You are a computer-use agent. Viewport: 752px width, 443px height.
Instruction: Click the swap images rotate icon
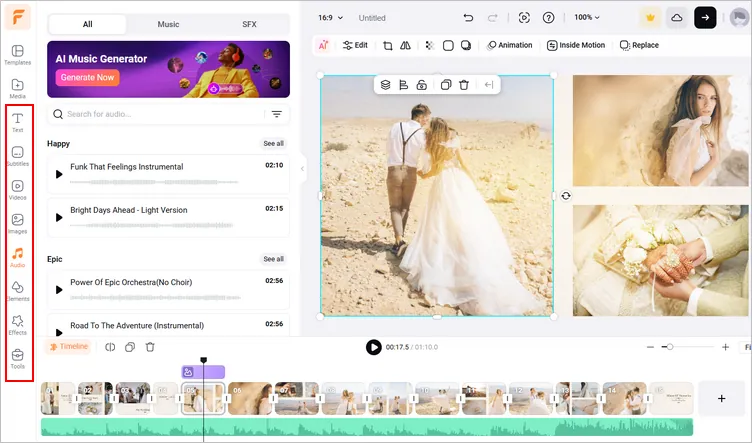(566, 196)
